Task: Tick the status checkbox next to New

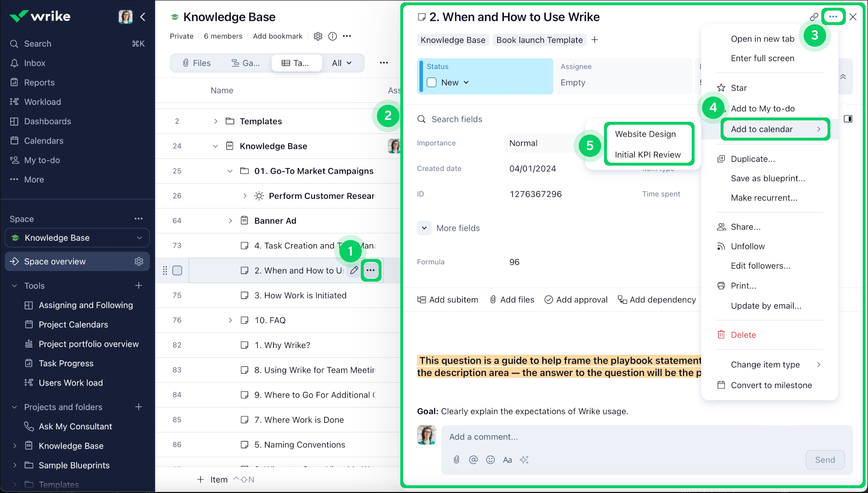Action: 432,82
